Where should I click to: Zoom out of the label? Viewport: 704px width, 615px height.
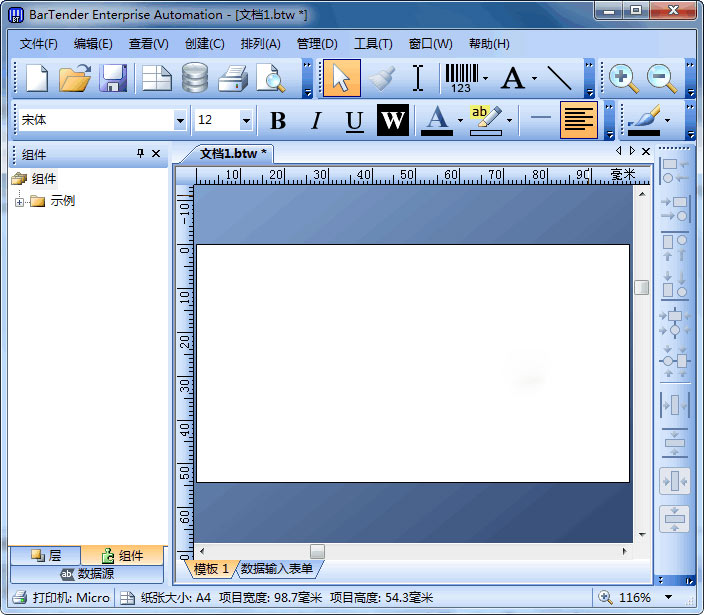tap(662, 78)
